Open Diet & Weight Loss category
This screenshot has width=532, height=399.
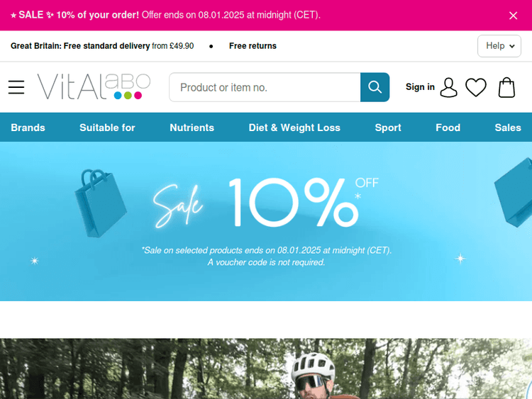(294, 128)
